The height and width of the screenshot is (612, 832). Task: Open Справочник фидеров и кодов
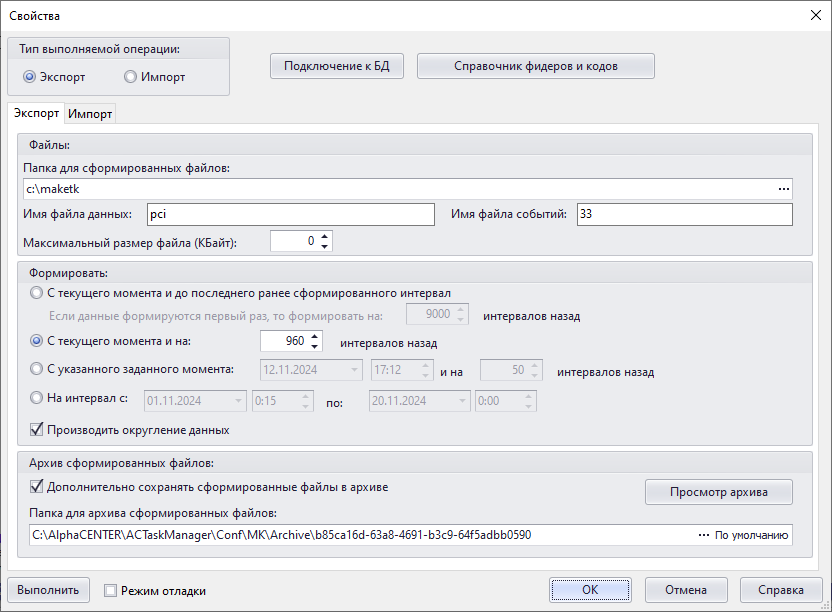click(535, 66)
